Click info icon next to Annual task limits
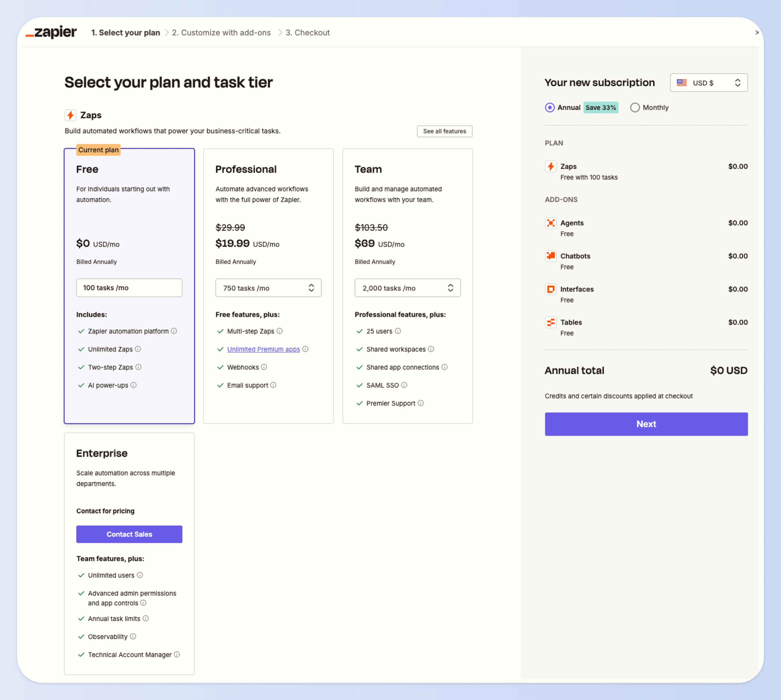This screenshot has height=700, width=781. tap(145, 618)
